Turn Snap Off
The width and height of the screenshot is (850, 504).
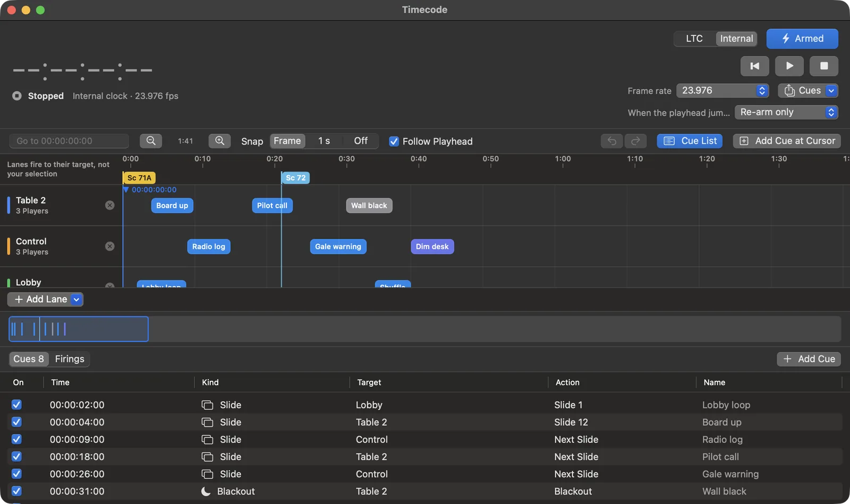361,141
